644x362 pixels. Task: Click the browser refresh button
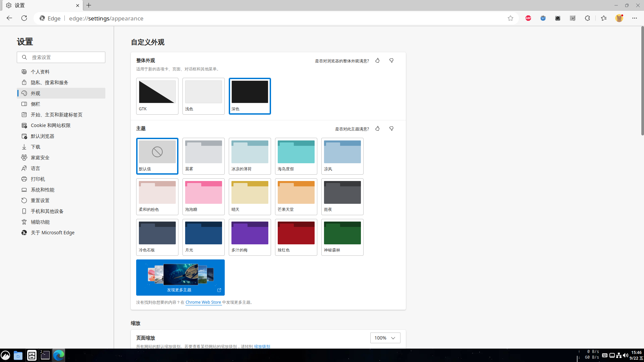pos(24,18)
